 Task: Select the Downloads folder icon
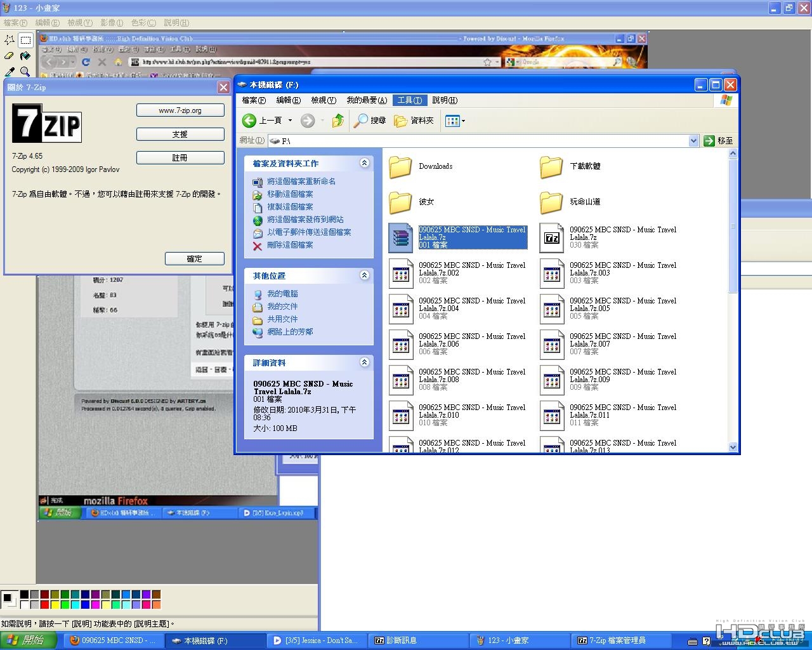point(401,167)
